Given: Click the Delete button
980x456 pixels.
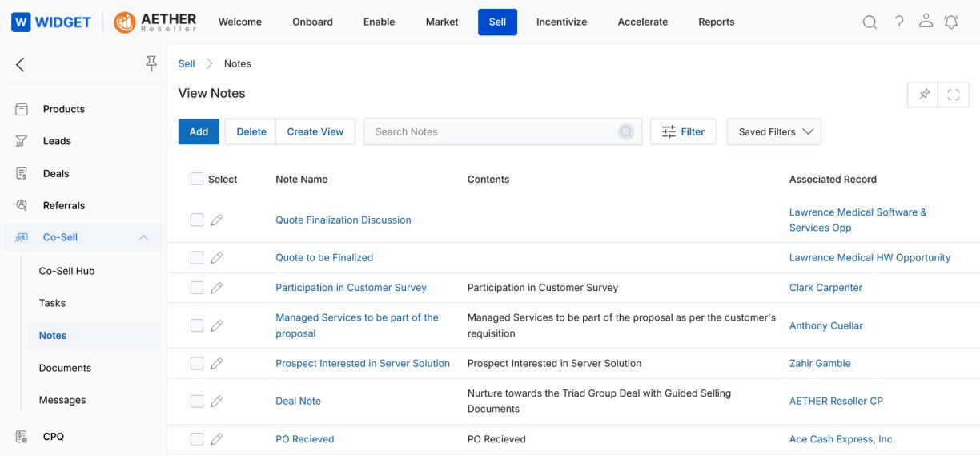Looking at the screenshot, I should pos(251,131).
